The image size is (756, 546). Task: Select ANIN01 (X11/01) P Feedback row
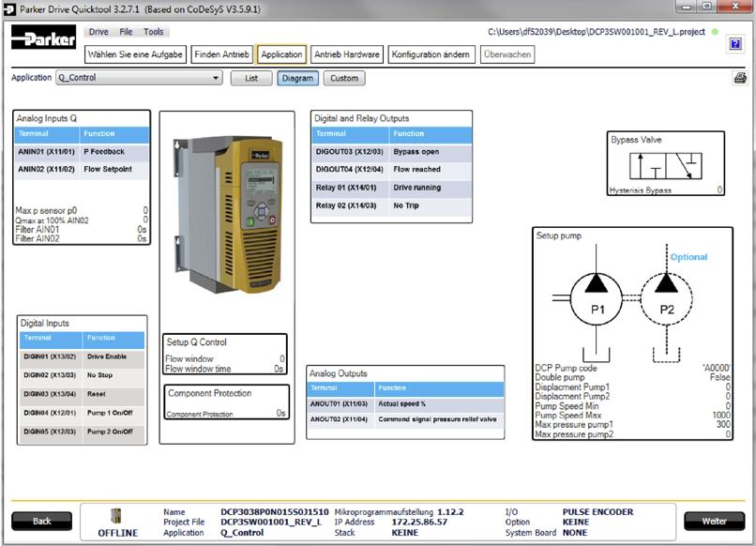82,152
